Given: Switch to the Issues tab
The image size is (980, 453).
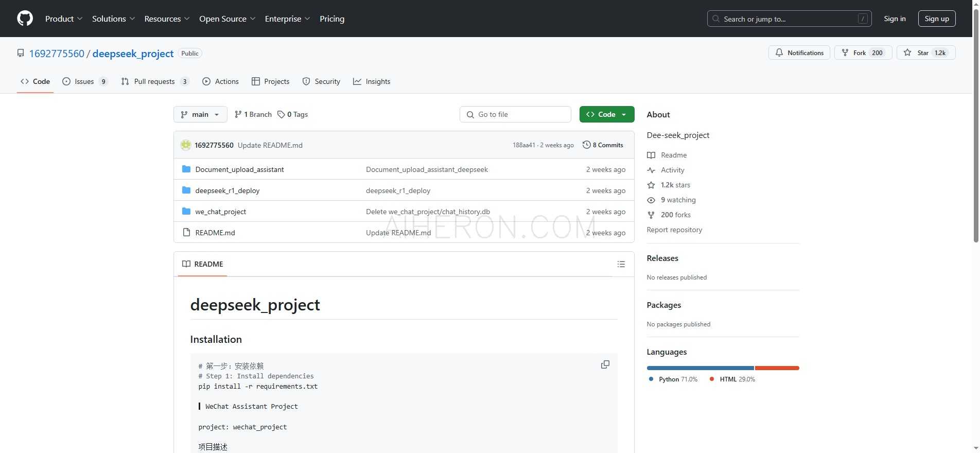Looking at the screenshot, I should pyautogui.click(x=84, y=81).
